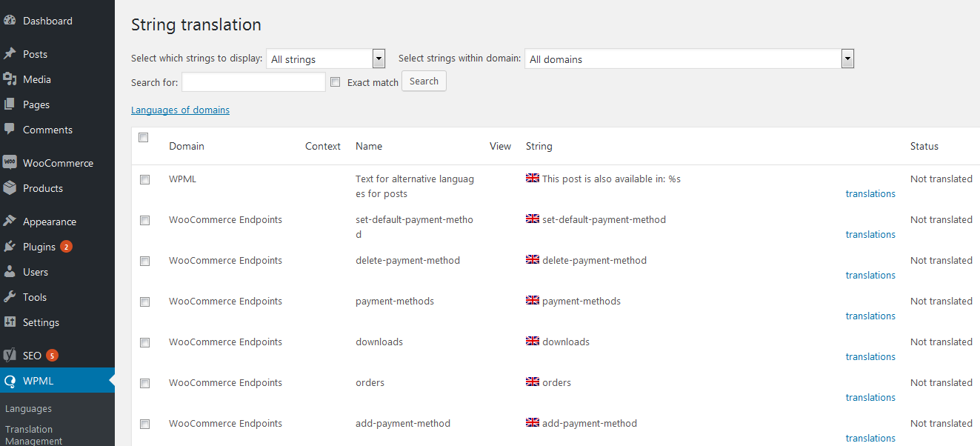
Task: Open translations link for add-payment-method string
Action: pos(870,438)
